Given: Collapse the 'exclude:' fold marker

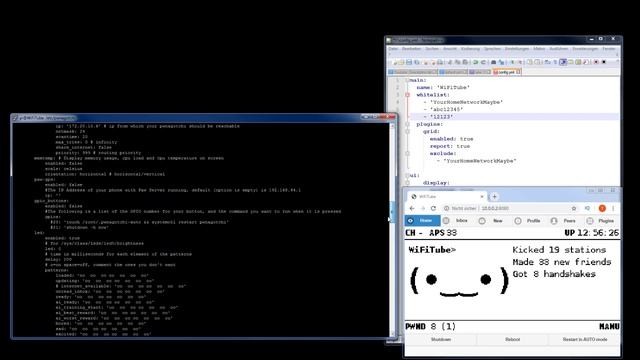Looking at the screenshot, I should 407,153.
